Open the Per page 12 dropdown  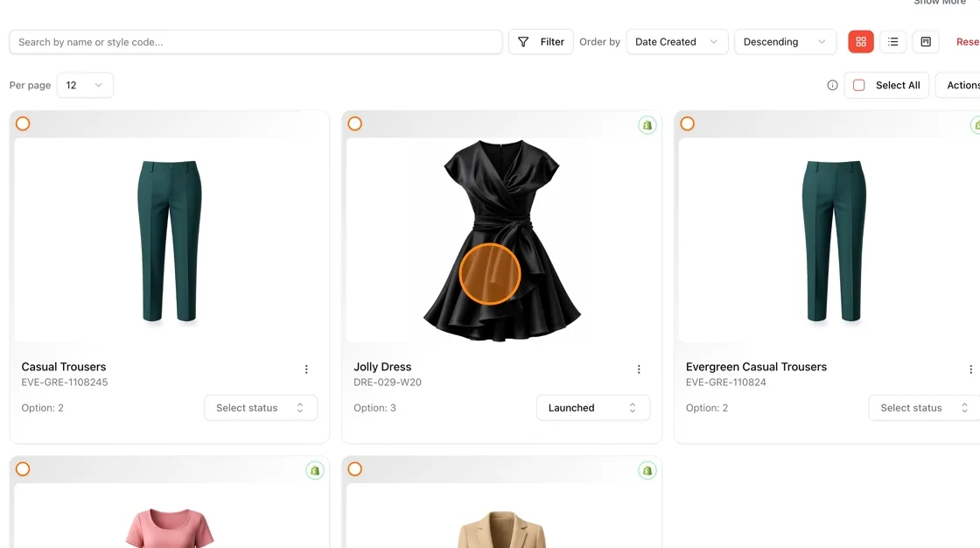tap(85, 85)
